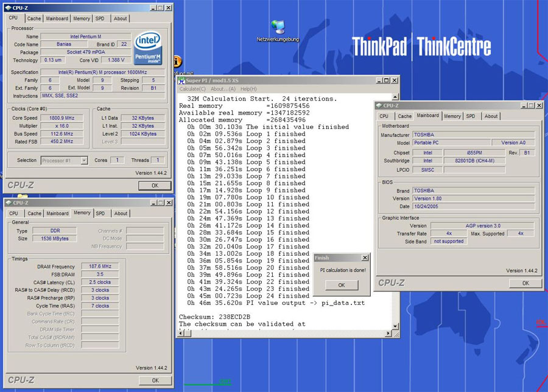Click the Package field Socket 479 mPGA
This screenshot has height=392, width=548.
tap(86, 52)
